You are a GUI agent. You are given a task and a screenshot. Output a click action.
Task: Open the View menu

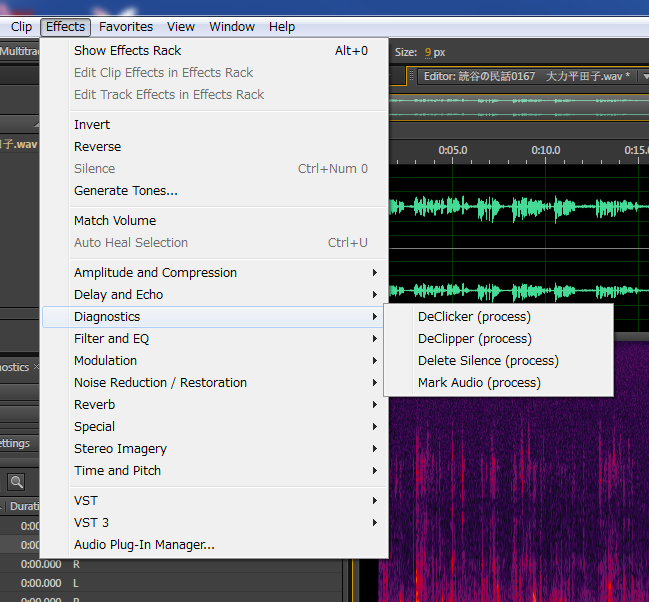181,27
